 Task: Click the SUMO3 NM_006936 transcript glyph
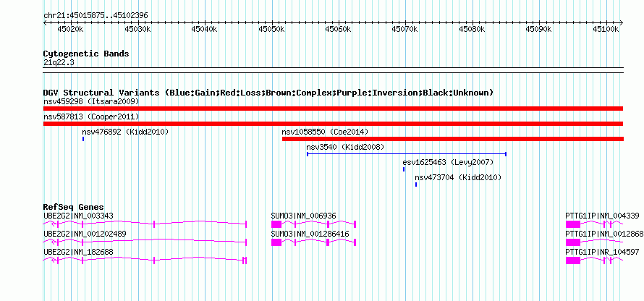(x=313, y=224)
